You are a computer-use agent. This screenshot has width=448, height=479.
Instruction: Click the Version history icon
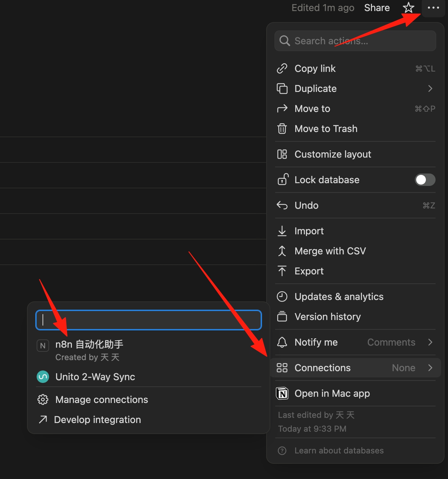[282, 317]
